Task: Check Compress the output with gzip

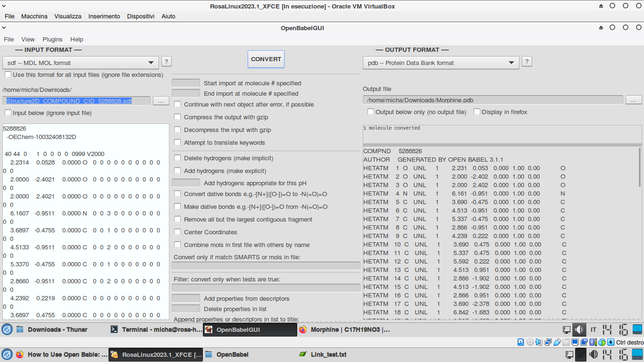Action: tap(177, 117)
